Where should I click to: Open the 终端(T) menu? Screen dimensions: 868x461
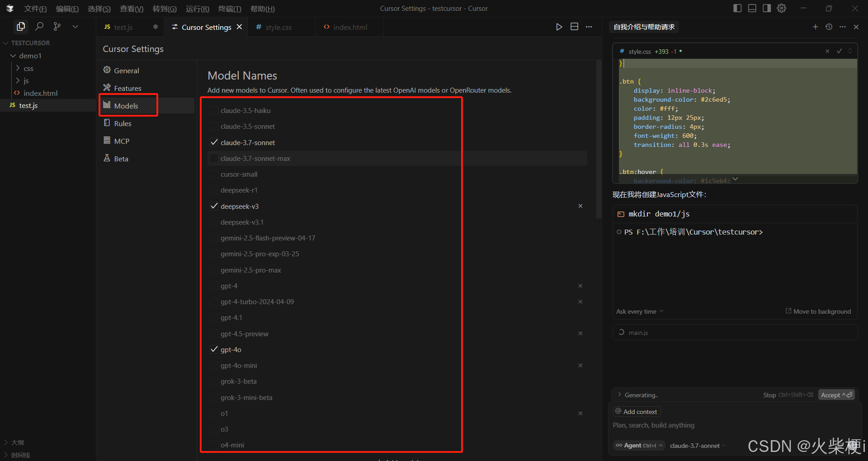pyautogui.click(x=230, y=9)
